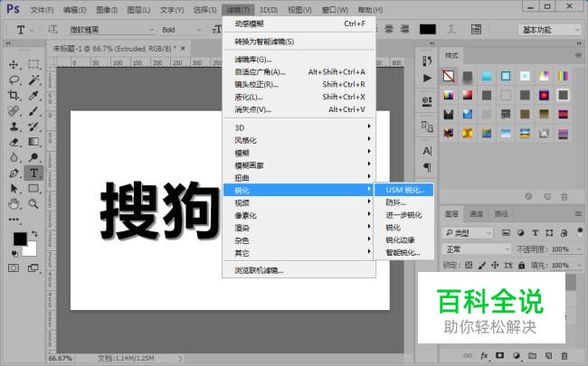This screenshot has height=366, width=588.
Task: Open the Character panel icon
Action: tap(427, 151)
